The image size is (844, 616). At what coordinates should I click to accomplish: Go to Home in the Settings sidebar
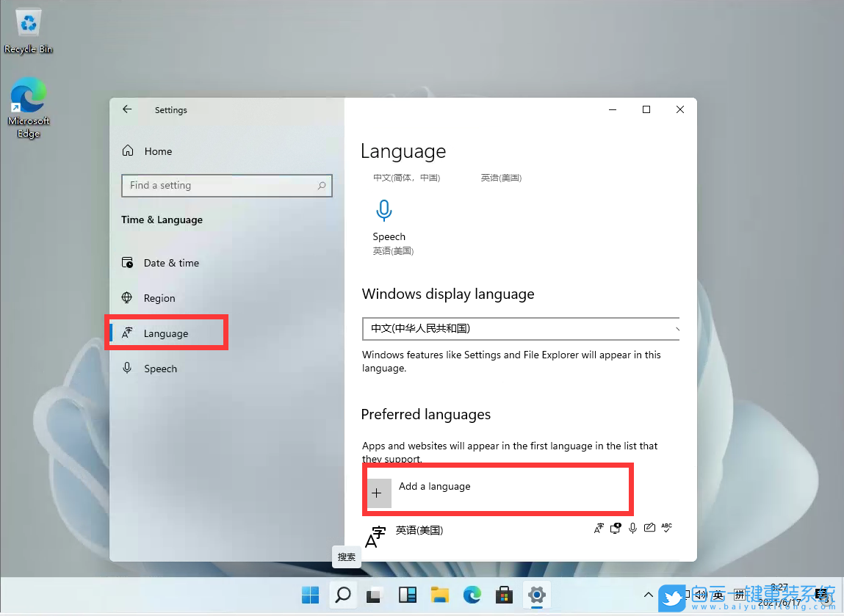tap(158, 151)
